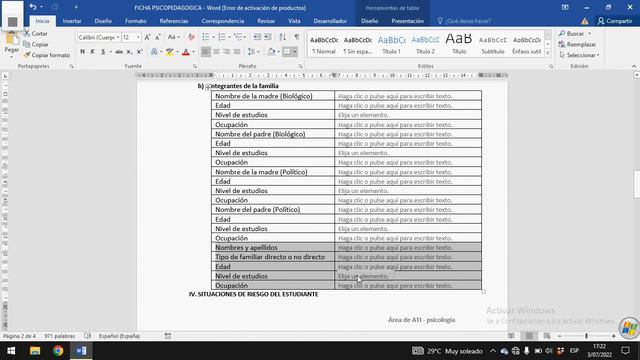Decrease paragraph indent
The image size is (640, 360).
(x=257, y=37)
